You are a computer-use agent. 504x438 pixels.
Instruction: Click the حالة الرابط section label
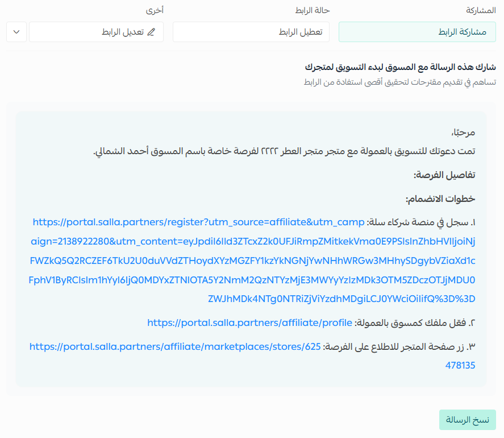(x=313, y=11)
